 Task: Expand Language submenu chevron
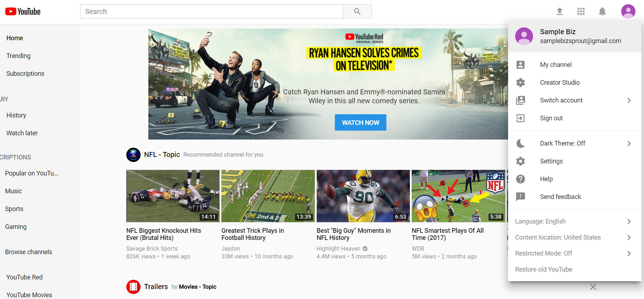[x=629, y=221]
